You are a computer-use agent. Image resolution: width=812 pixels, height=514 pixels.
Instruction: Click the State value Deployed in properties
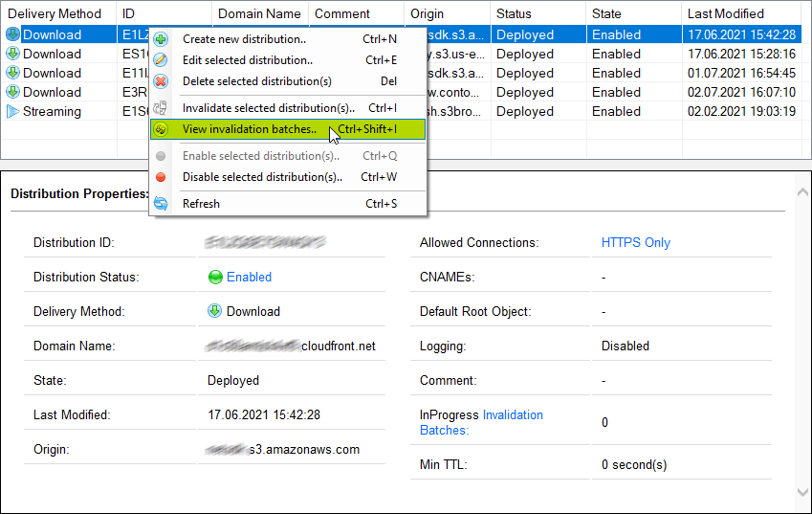233,380
